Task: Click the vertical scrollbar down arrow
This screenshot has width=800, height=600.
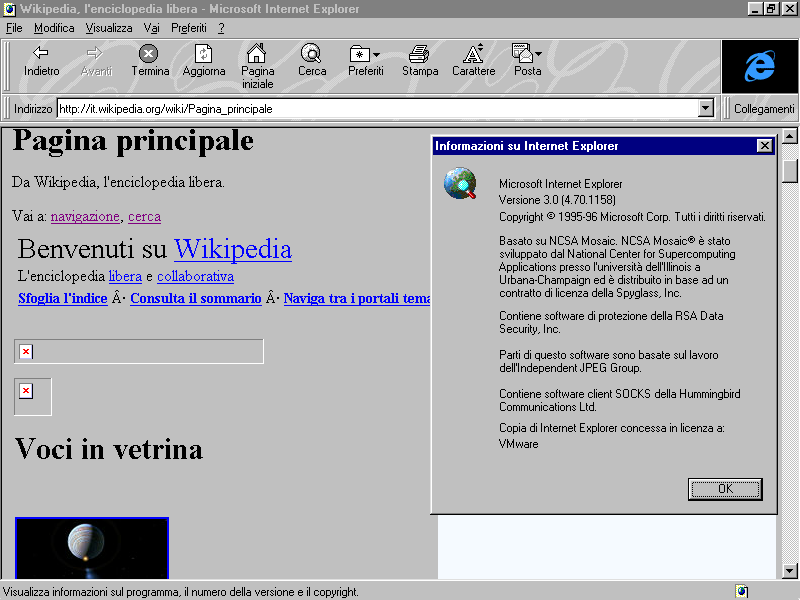Action: (789, 570)
